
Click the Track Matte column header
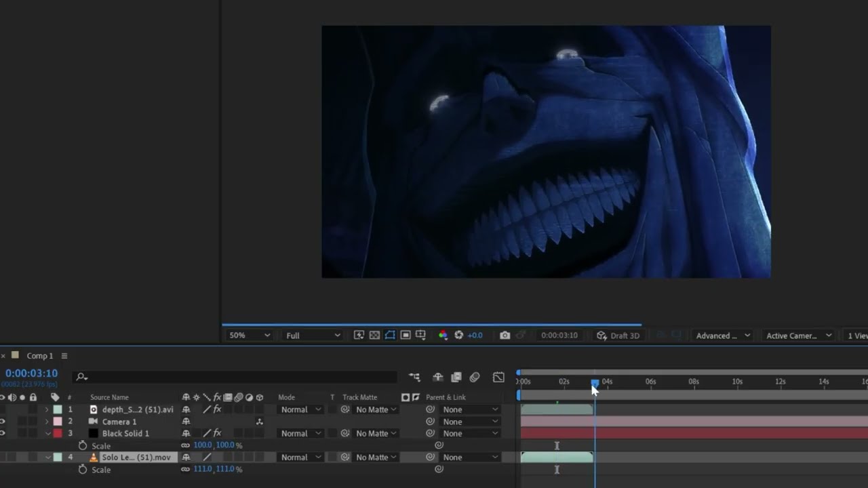[359, 398]
